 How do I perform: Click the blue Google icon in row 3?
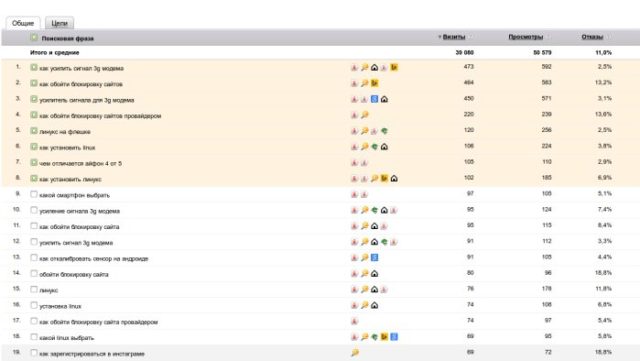coord(374,99)
